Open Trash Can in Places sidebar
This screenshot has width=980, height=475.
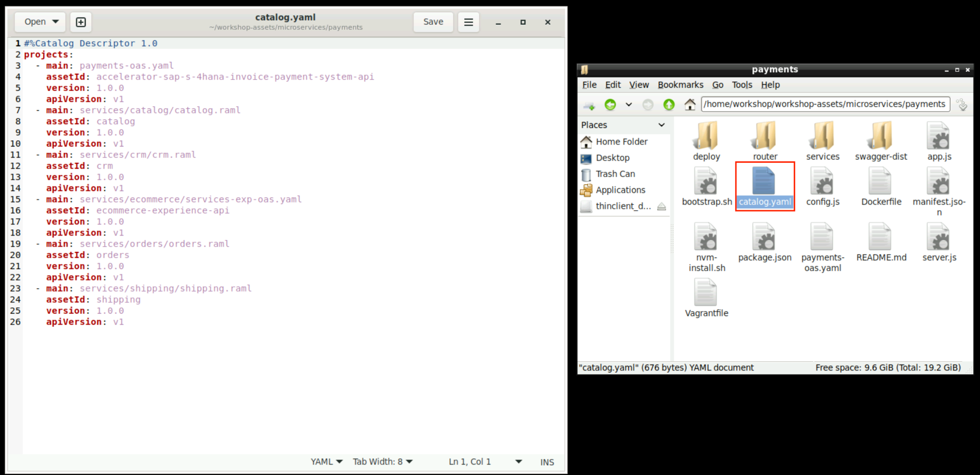(x=615, y=174)
